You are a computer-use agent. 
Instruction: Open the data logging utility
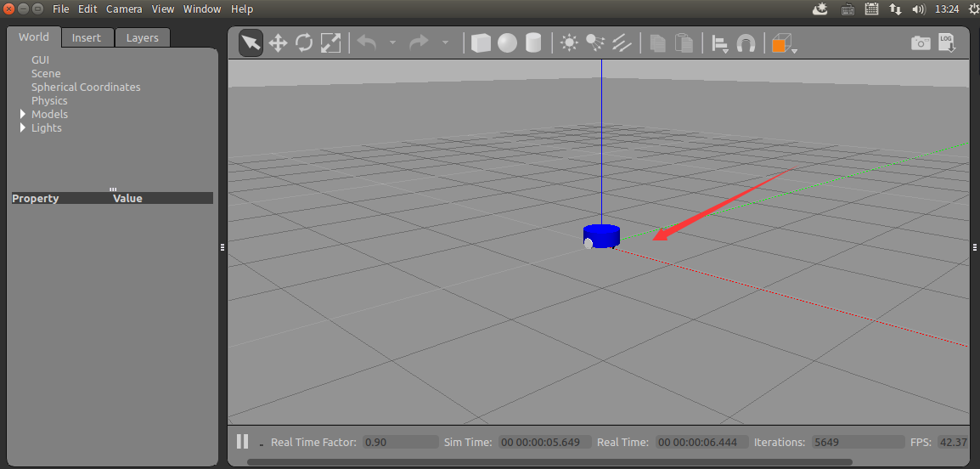pyautogui.click(x=947, y=43)
